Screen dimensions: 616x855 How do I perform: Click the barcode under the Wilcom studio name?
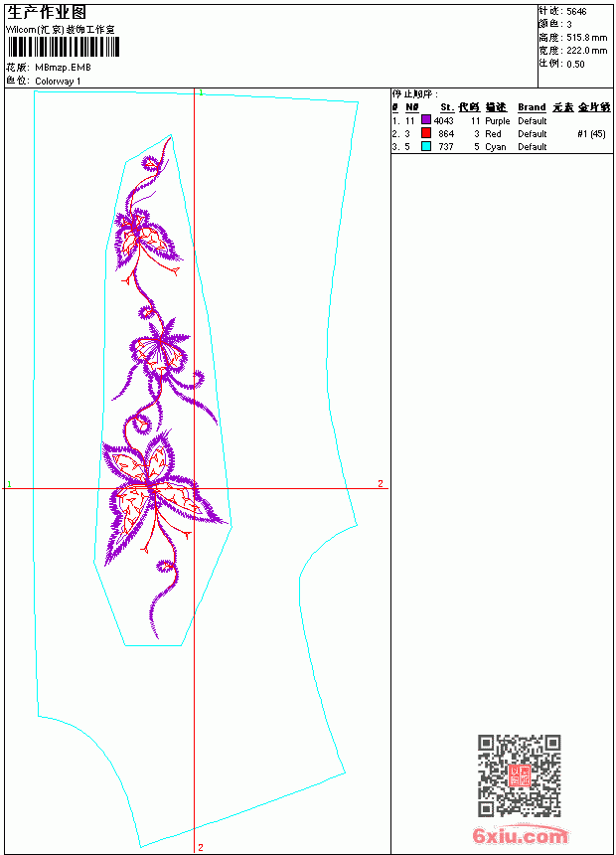(x=64, y=47)
